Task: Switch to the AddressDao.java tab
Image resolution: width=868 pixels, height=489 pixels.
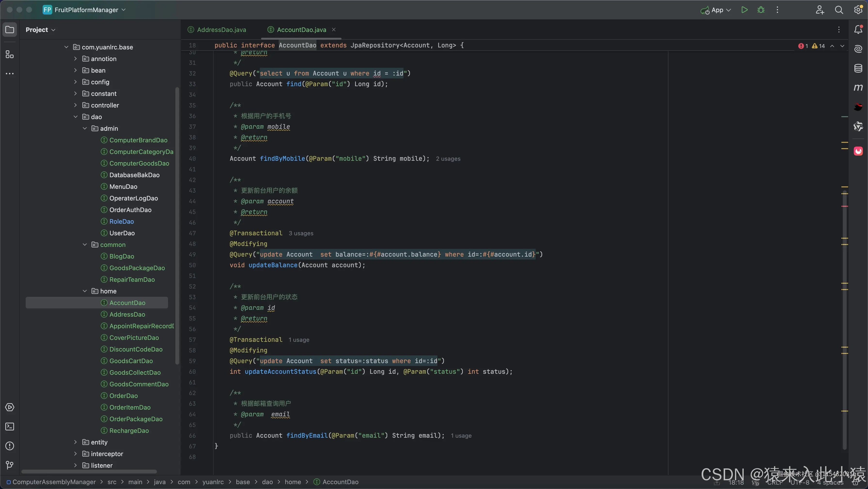Action: coord(221,30)
